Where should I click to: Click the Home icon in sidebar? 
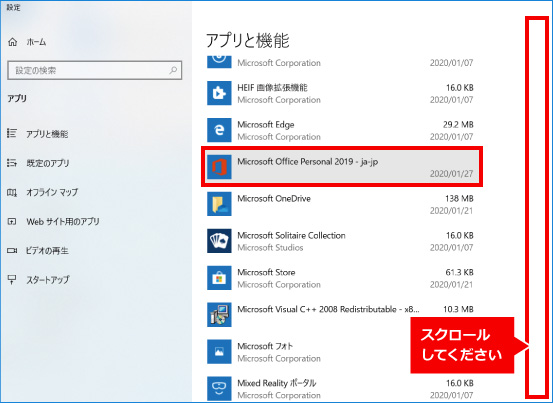[x=13, y=42]
